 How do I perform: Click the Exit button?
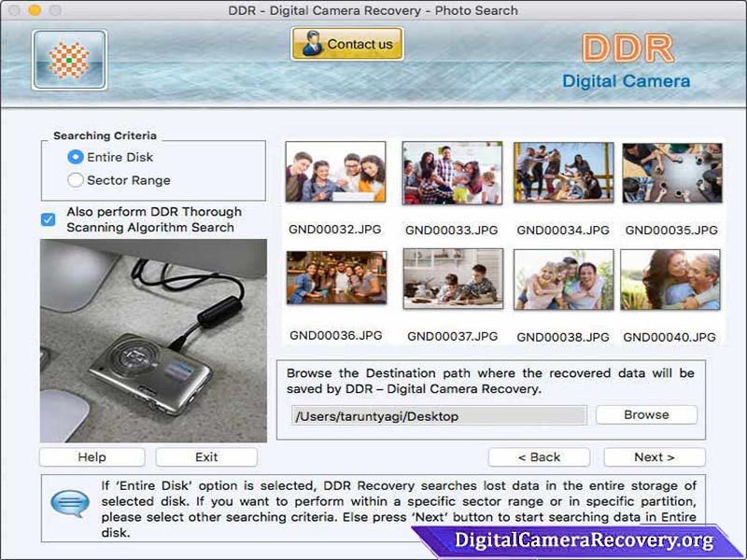pyautogui.click(x=206, y=457)
